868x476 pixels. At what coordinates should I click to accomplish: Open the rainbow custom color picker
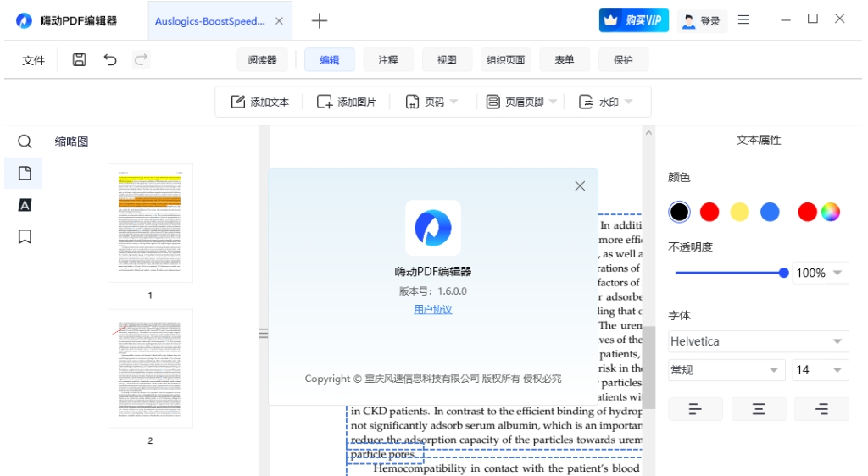click(831, 212)
